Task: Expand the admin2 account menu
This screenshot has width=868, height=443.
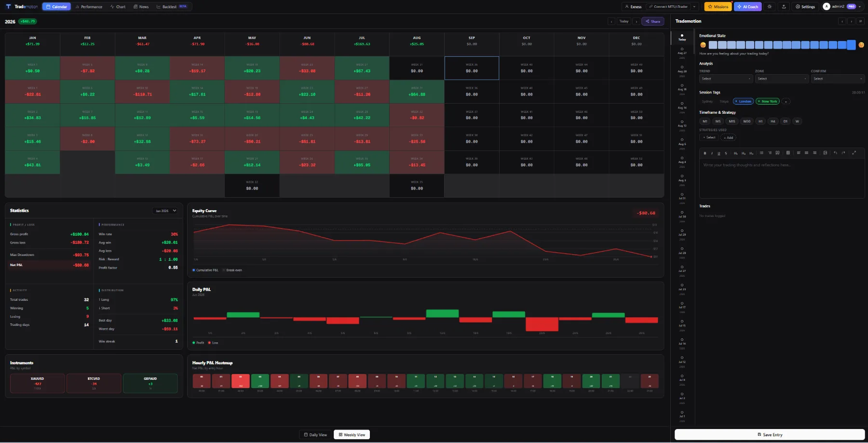Action: (842, 7)
